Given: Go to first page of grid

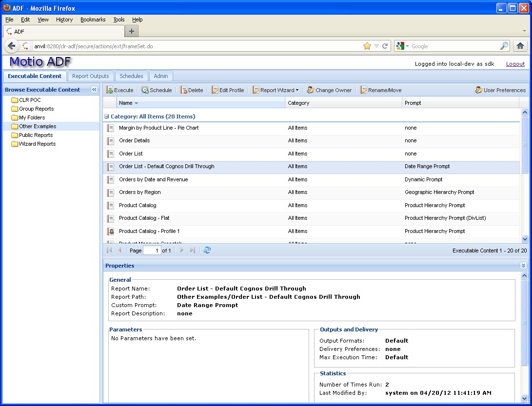Looking at the screenshot, I should [109, 251].
